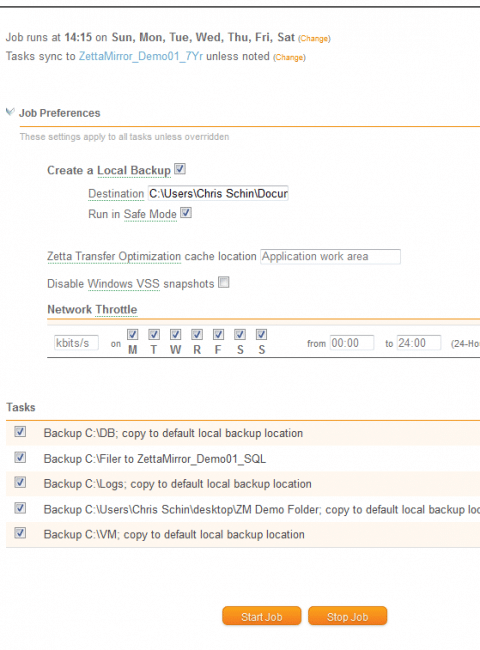Change the job schedule time
Image resolution: width=480 pixels, height=650 pixels.
[x=314, y=39]
